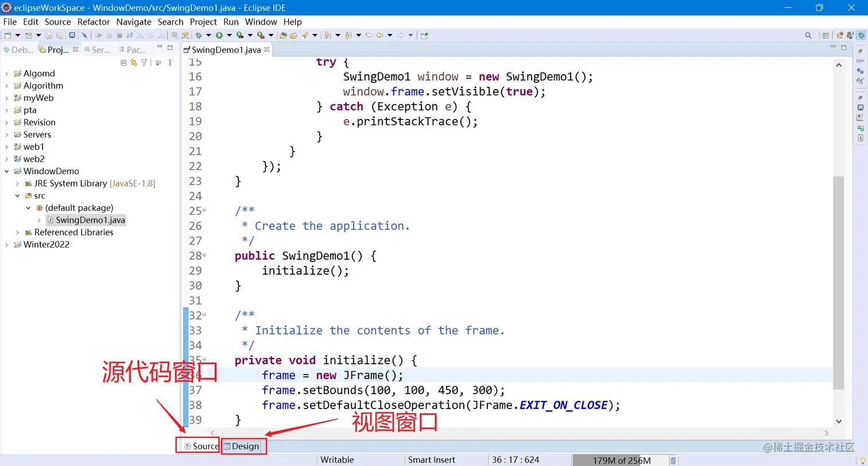This screenshot has width=868, height=466.
Task: Open Console view icon in right trim
Action: 860,107
